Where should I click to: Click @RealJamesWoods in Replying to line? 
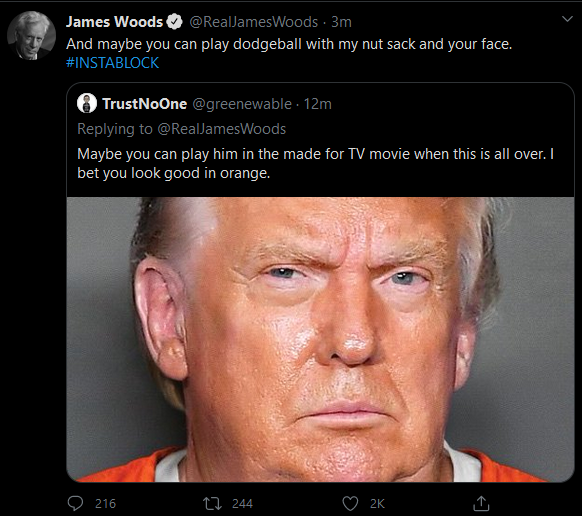click(x=222, y=129)
